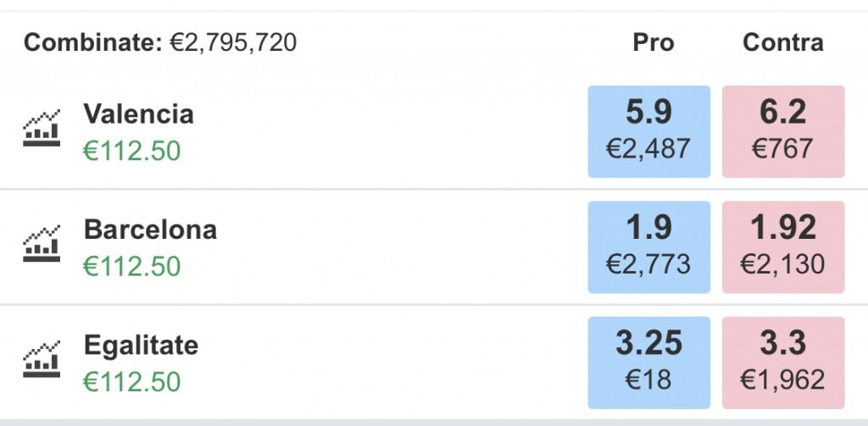
Task: Open the Valencia market chart icon
Action: 41,129
